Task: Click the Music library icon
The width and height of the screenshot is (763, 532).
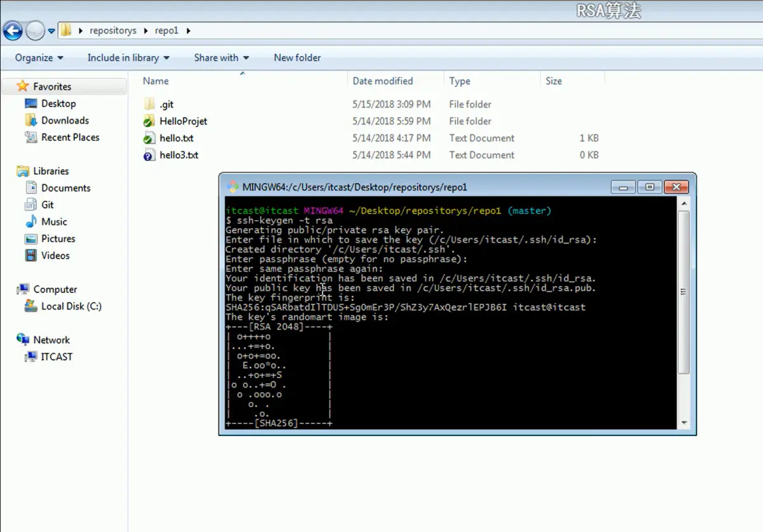Action: 31,222
